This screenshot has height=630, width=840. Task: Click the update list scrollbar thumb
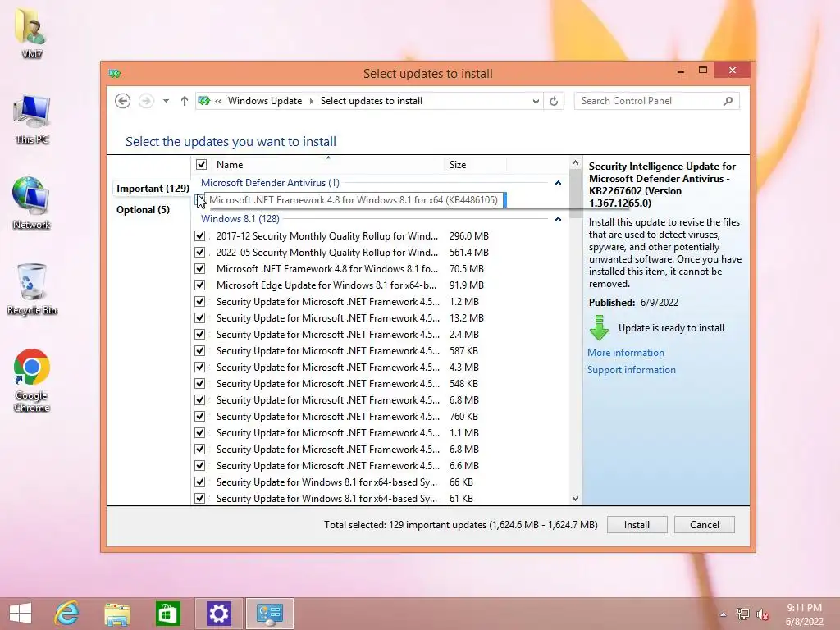575,194
